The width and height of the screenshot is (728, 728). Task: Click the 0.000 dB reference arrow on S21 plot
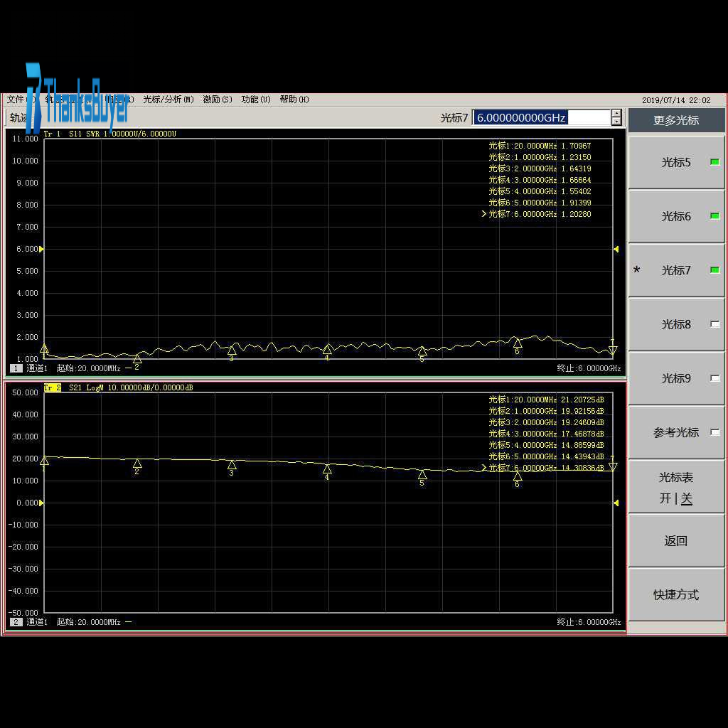coord(41,503)
